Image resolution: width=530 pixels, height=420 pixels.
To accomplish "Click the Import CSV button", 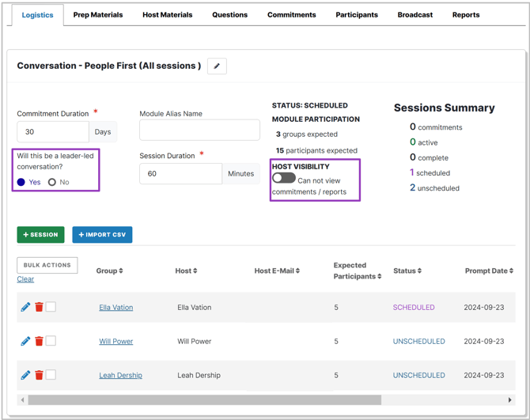I will tap(102, 235).
